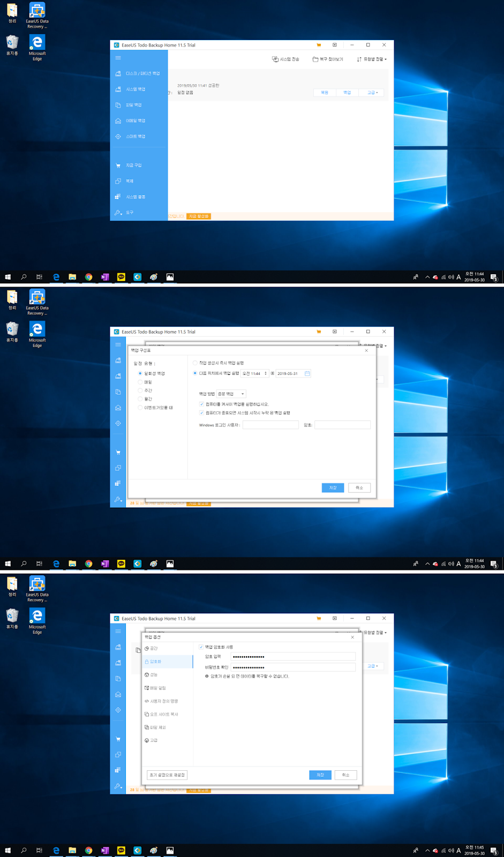This screenshot has width=504, height=857.
Task: Select the 주간 schedule radio button
Action: tap(140, 390)
